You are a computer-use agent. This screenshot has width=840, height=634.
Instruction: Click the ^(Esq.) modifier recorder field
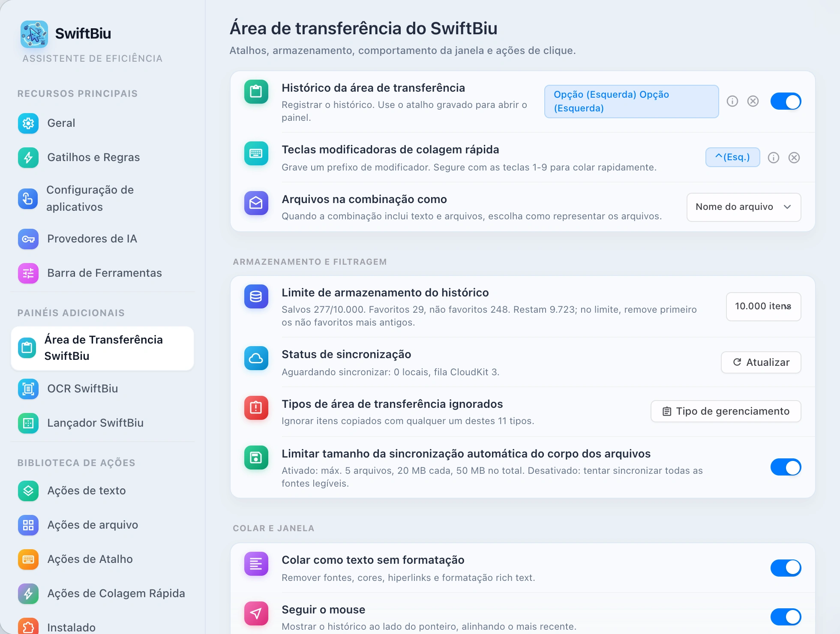pyautogui.click(x=732, y=158)
